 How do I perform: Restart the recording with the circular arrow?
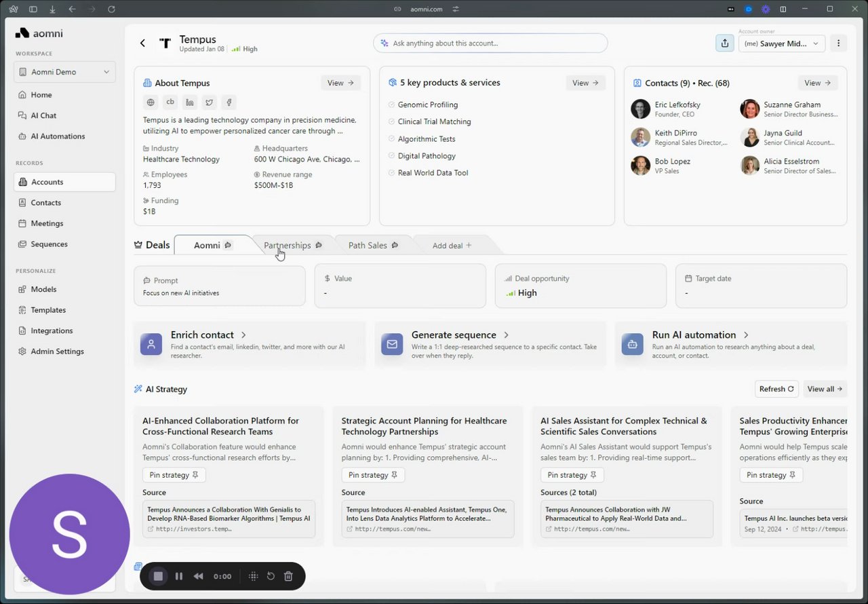pos(271,576)
